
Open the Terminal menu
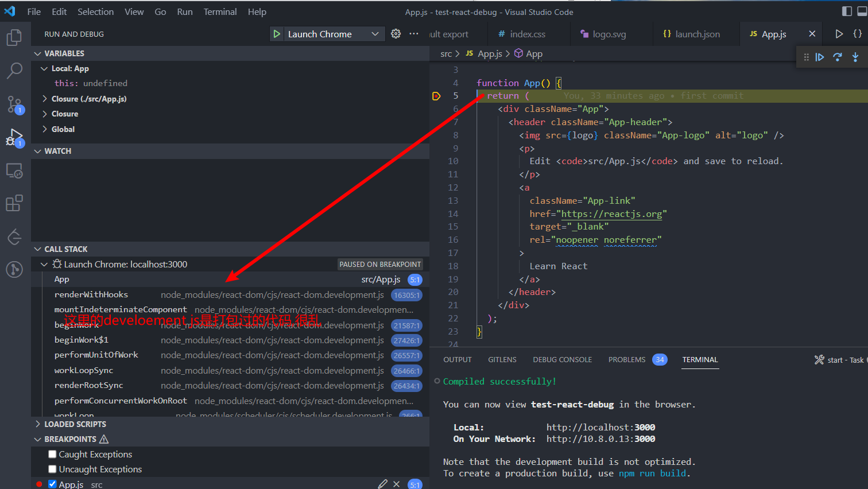220,11
